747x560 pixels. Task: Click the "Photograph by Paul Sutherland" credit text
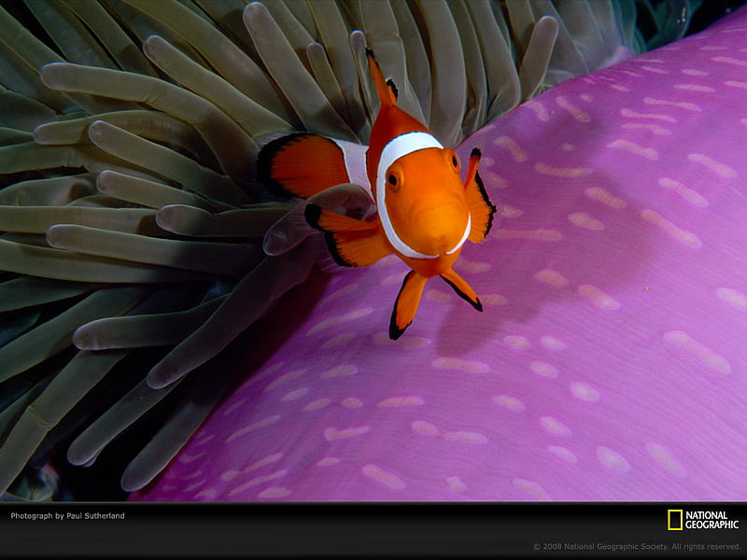[67, 516]
